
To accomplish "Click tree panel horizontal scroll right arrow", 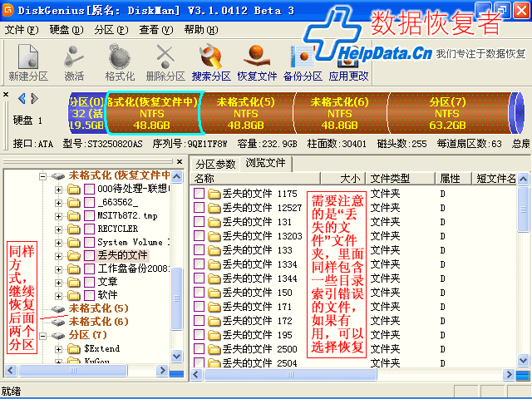I will [162, 370].
